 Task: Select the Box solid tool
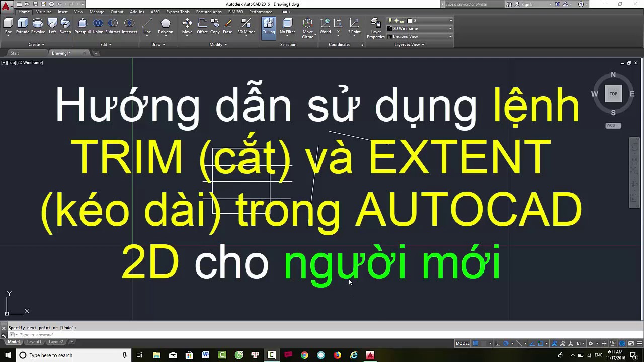click(x=8, y=26)
